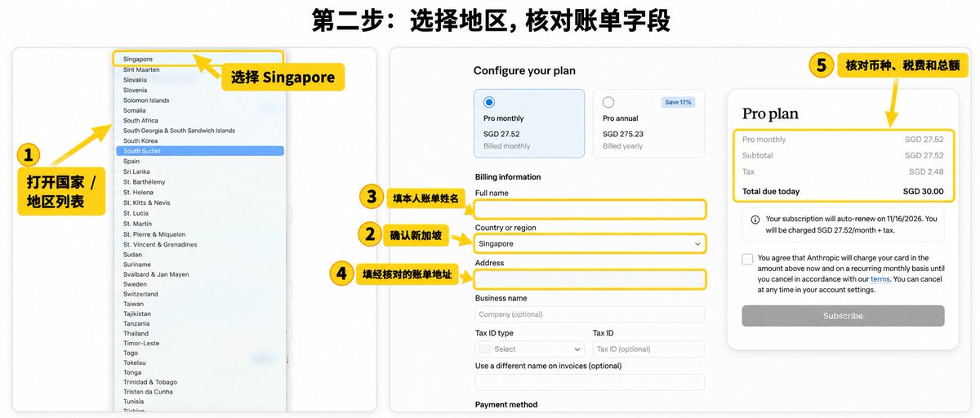Click the Address input field
This screenshot has height=418, width=980.
coord(590,279)
